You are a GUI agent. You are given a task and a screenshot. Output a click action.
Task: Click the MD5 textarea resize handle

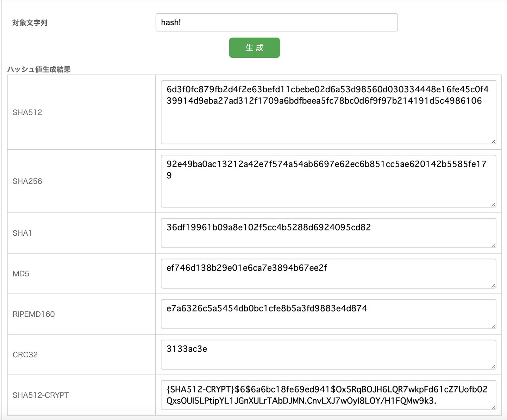494,286
